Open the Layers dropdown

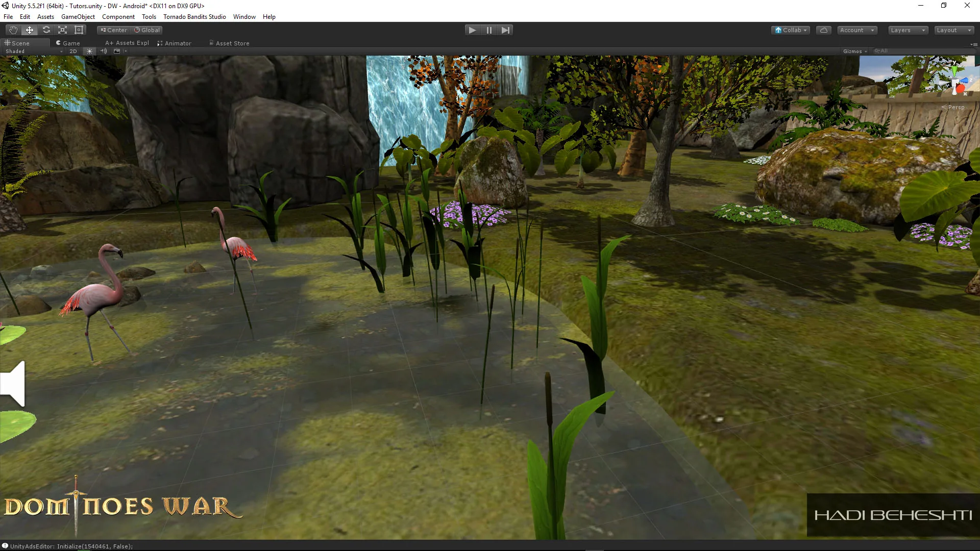pyautogui.click(x=908, y=30)
